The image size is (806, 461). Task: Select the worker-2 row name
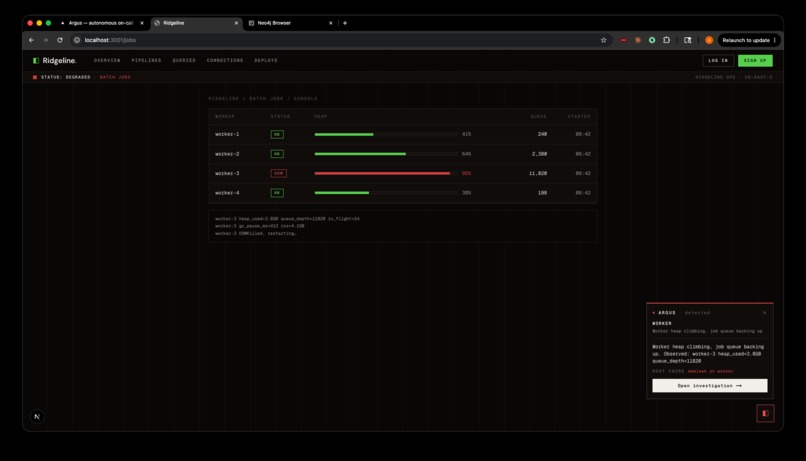227,154
